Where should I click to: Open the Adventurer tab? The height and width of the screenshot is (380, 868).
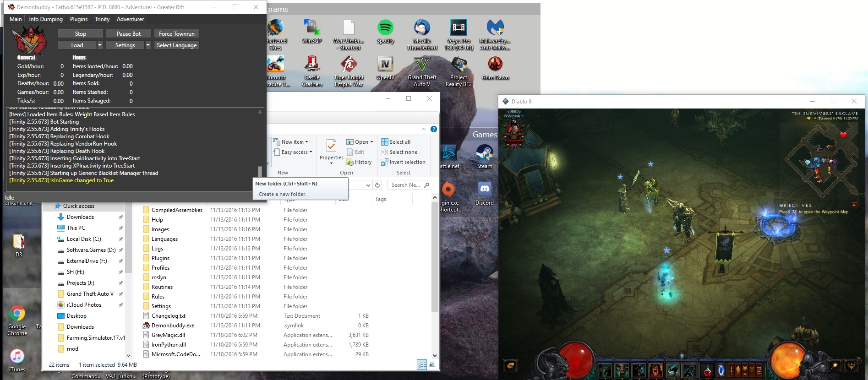tap(130, 19)
